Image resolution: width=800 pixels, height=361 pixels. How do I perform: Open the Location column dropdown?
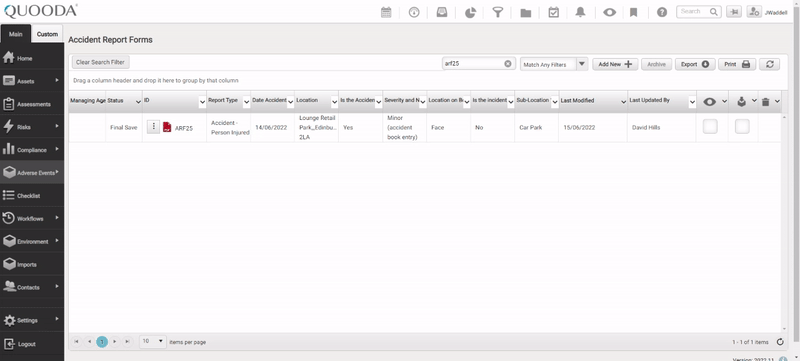334,102
